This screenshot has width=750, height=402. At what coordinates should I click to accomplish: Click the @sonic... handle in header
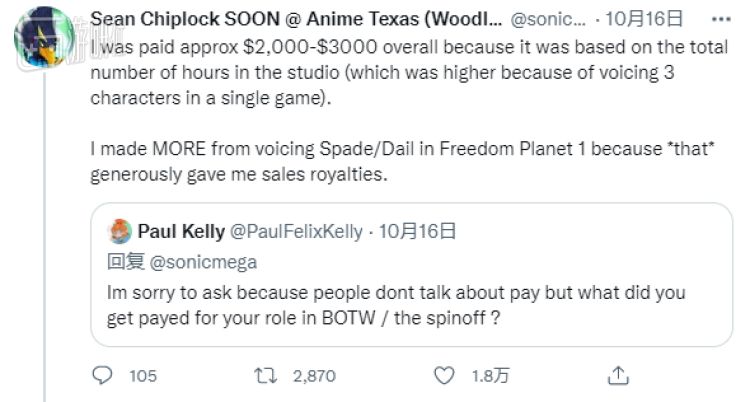coord(548,19)
